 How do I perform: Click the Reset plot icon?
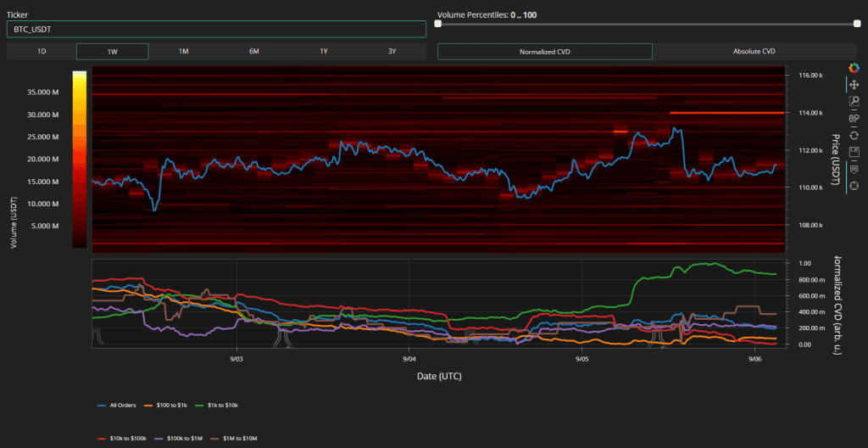point(854,136)
